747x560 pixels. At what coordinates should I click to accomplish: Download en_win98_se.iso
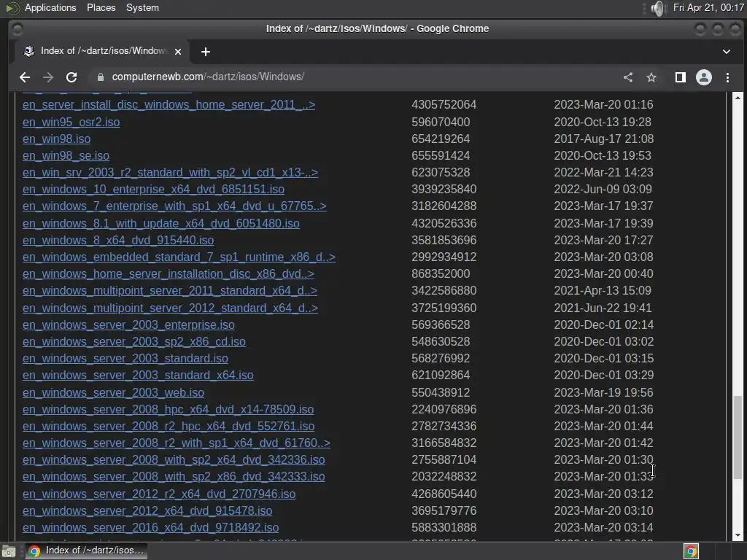66,156
